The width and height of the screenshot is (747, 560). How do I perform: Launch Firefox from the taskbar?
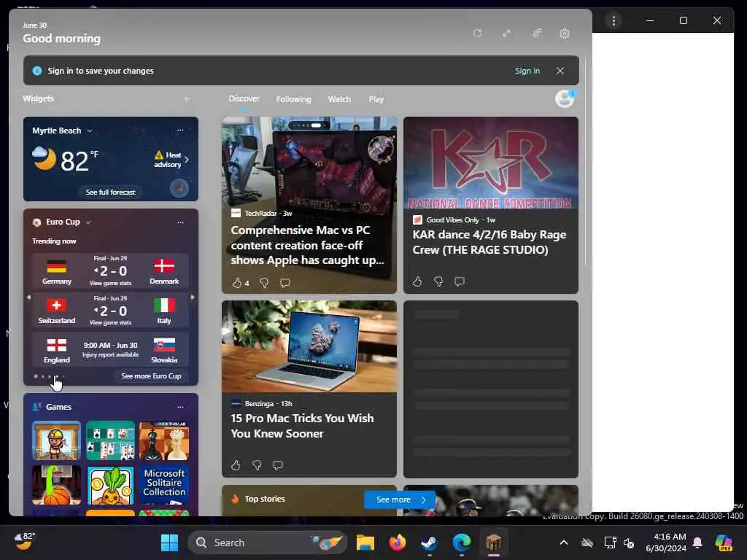[397, 542]
